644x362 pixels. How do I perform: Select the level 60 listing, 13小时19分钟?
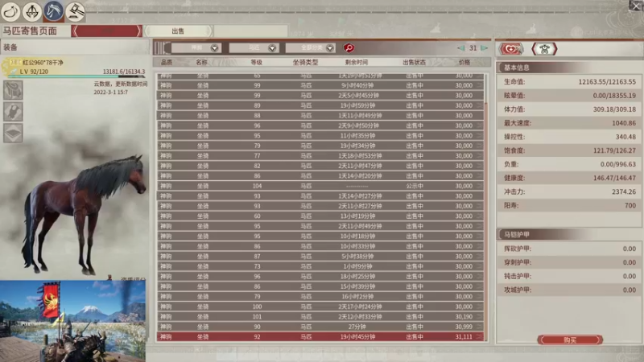[320, 216]
